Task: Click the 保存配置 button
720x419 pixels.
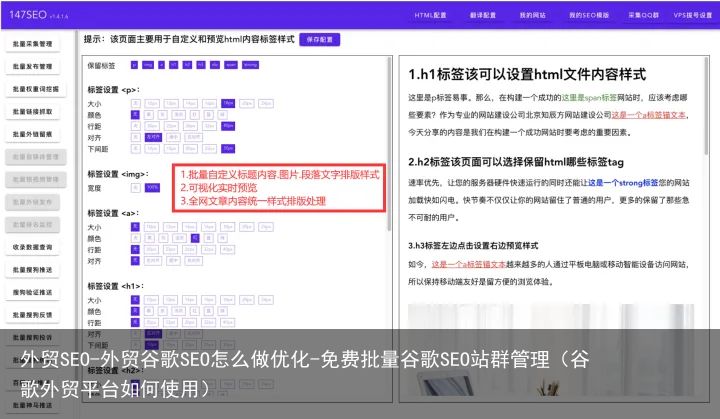Action: 320,40
